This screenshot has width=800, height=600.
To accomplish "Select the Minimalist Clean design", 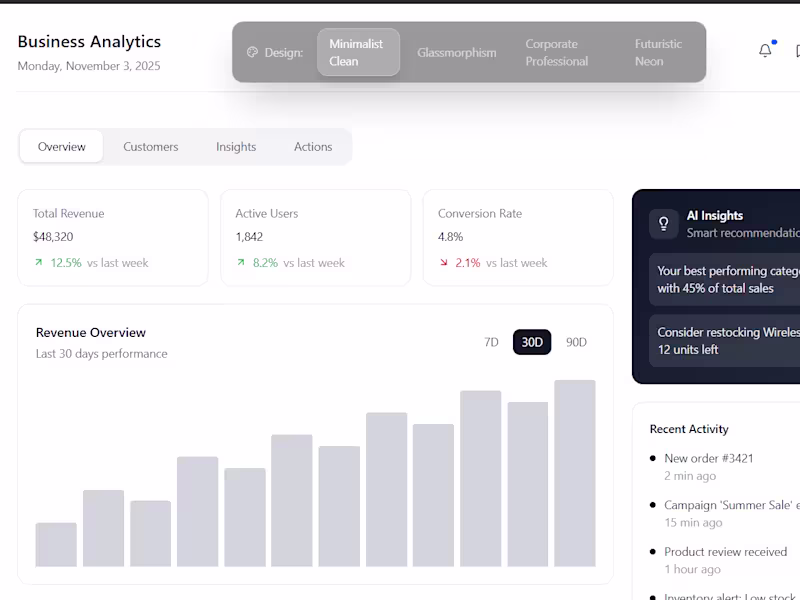I will coord(358,52).
